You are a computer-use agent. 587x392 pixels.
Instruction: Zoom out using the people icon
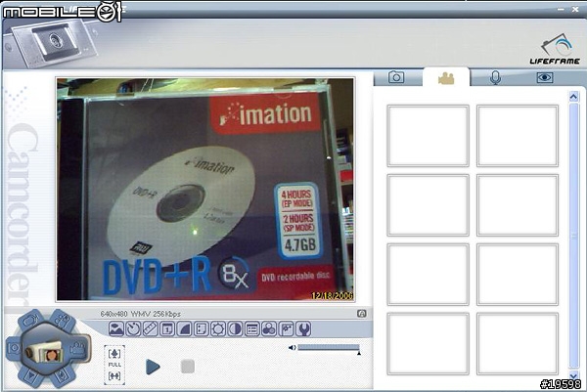click(114, 376)
